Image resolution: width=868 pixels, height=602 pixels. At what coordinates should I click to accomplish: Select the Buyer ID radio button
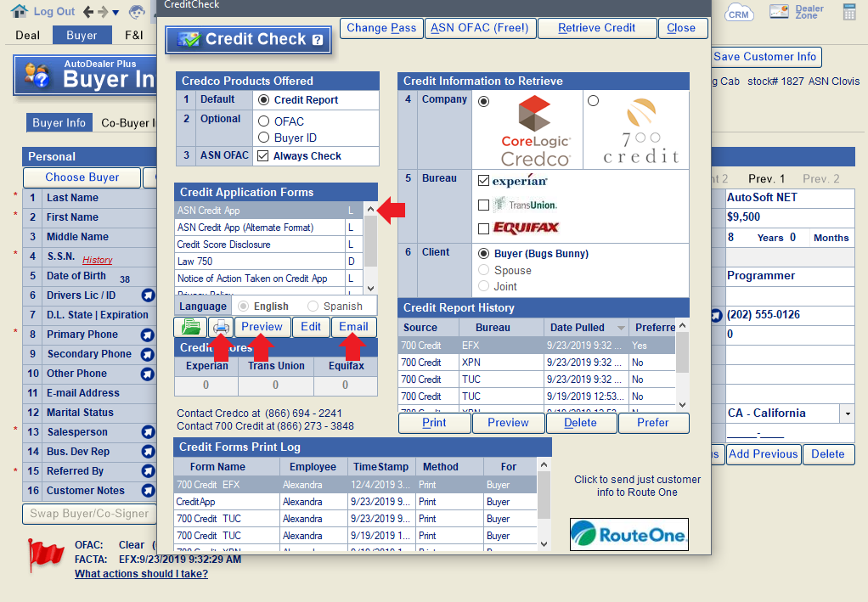(x=263, y=138)
